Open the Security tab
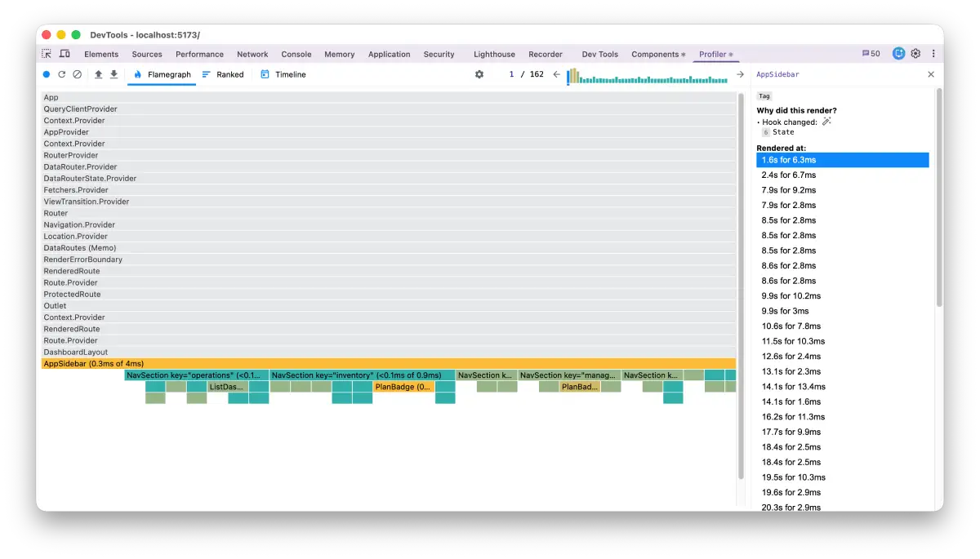This screenshot has width=980, height=559. (x=439, y=54)
